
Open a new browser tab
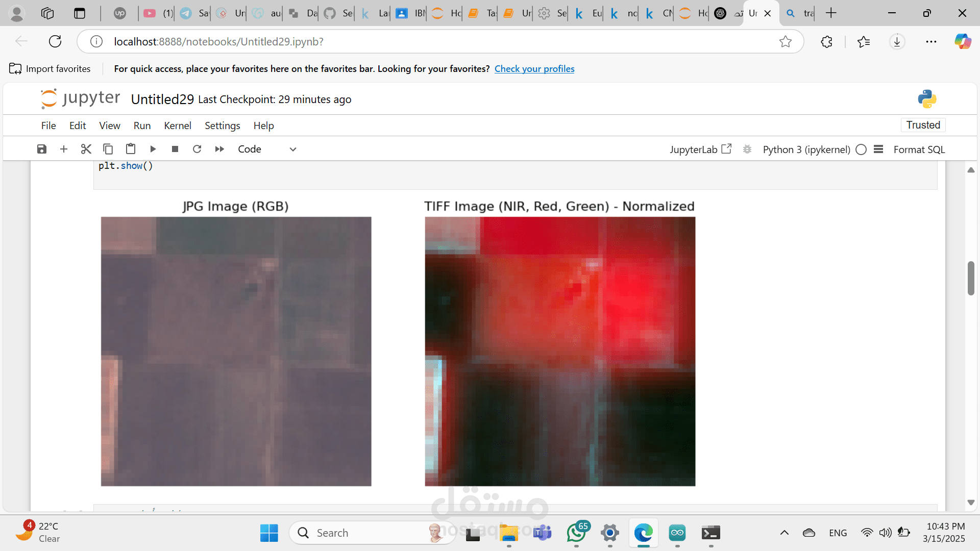831,13
